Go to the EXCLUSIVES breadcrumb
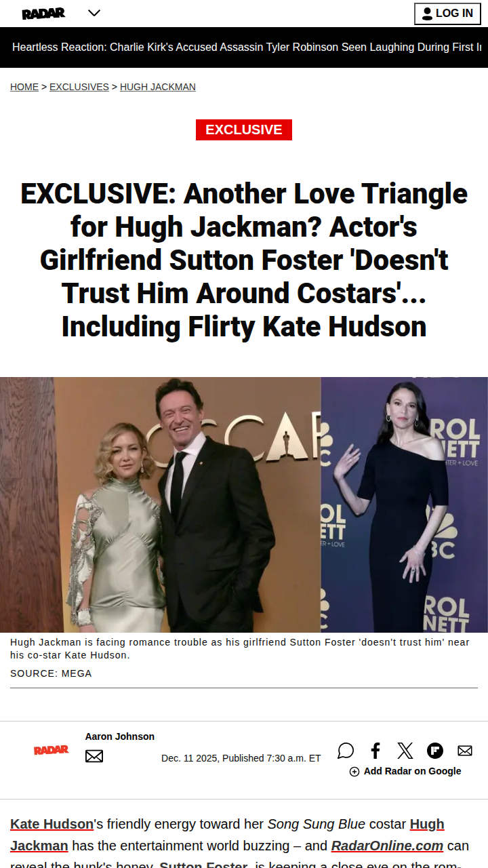 click(x=79, y=87)
